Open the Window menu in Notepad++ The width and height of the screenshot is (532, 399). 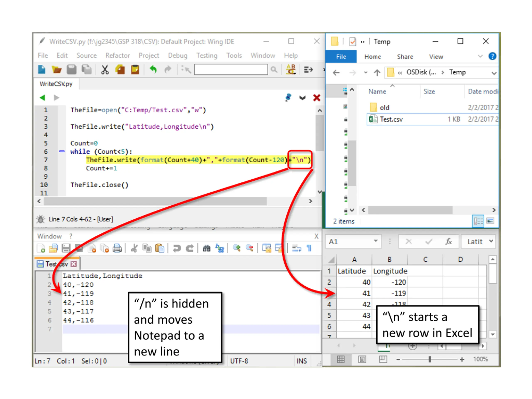(x=49, y=236)
